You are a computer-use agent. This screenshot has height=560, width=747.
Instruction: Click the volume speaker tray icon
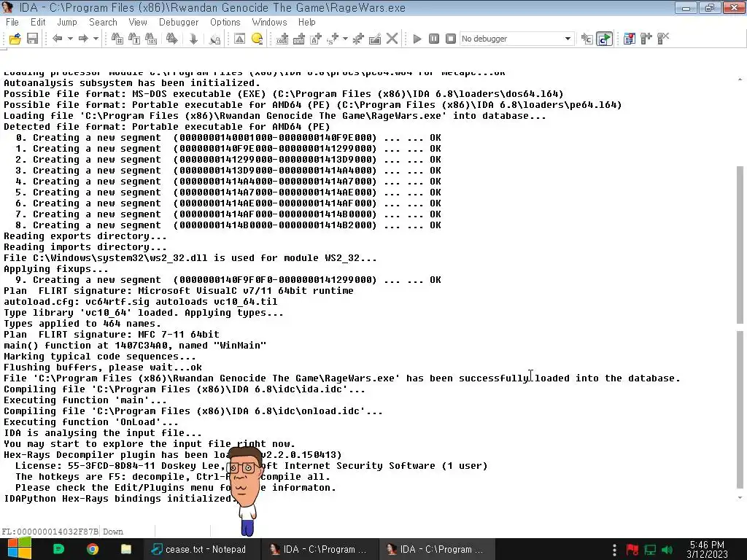(667, 550)
